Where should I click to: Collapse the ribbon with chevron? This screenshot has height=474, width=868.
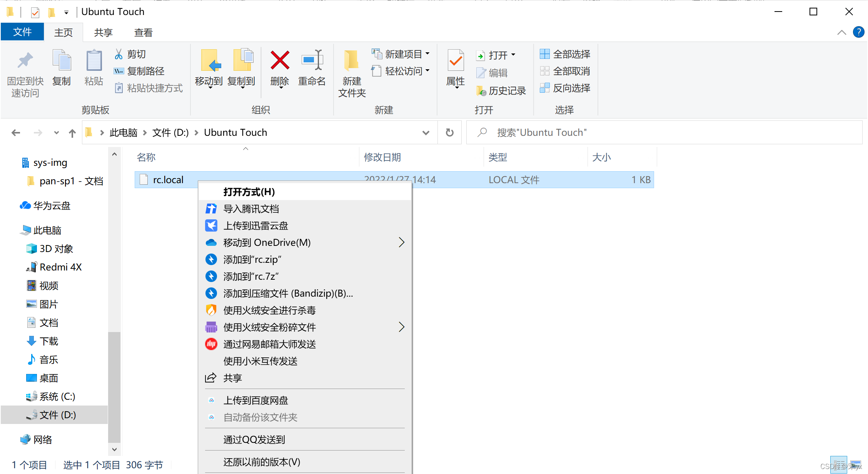point(841,33)
